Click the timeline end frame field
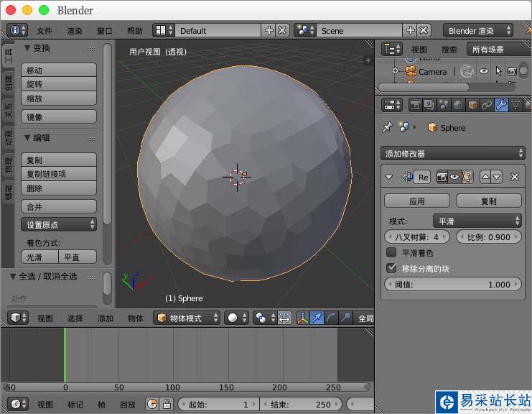This screenshot has height=414, width=532. [300, 404]
